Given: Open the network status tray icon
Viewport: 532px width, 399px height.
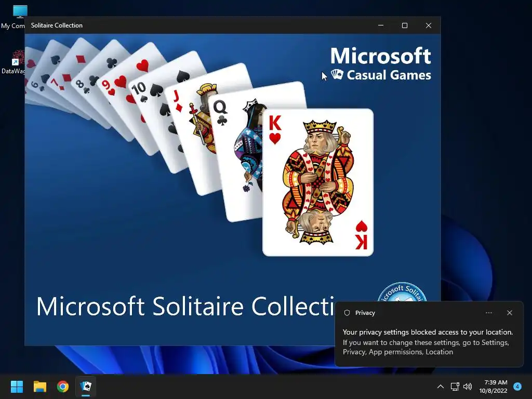Looking at the screenshot, I should pos(455,387).
